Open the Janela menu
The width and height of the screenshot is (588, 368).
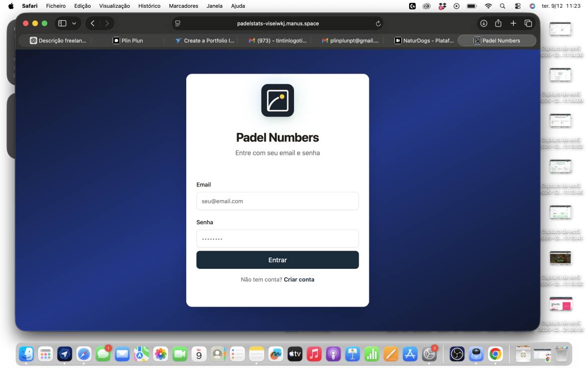[215, 6]
